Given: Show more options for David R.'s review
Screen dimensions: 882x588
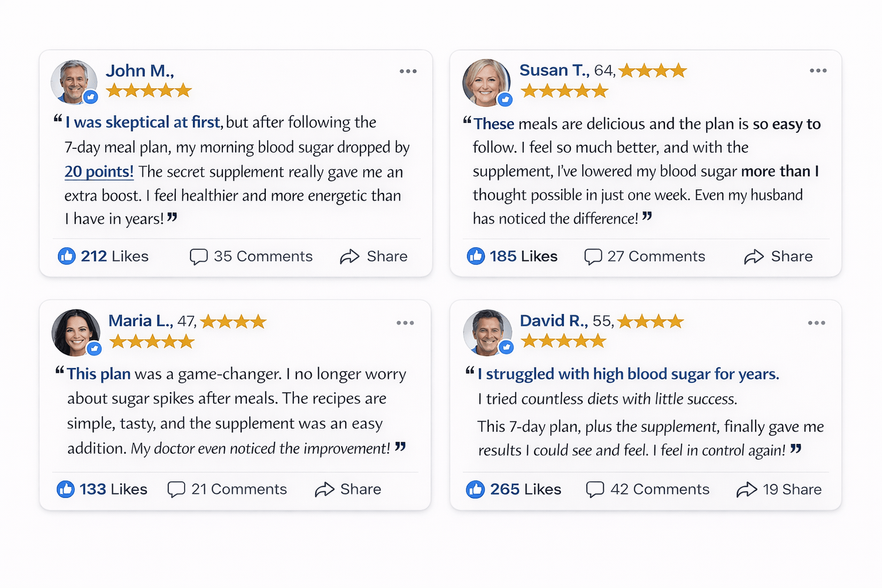Looking at the screenshot, I should coord(816,323).
